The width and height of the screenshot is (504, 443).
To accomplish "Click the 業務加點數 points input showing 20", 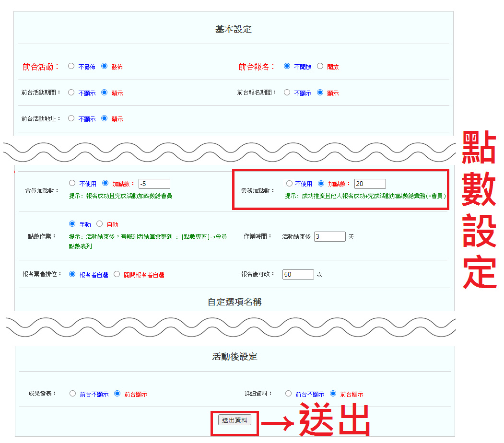I will pos(370,184).
